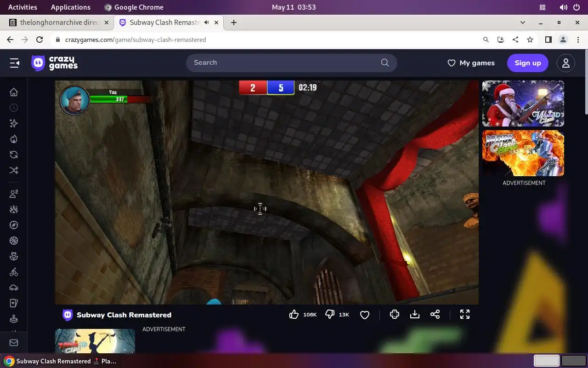Screen dimensions: 588x368
Task: Click the blue team score 5
Action: point(281,87)
